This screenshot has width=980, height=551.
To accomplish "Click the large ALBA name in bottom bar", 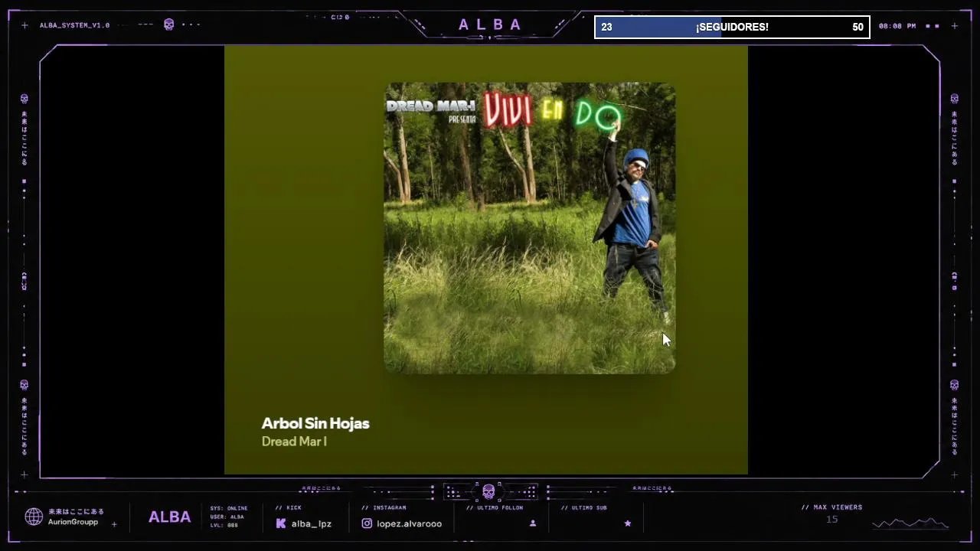I will pos(170,517).
